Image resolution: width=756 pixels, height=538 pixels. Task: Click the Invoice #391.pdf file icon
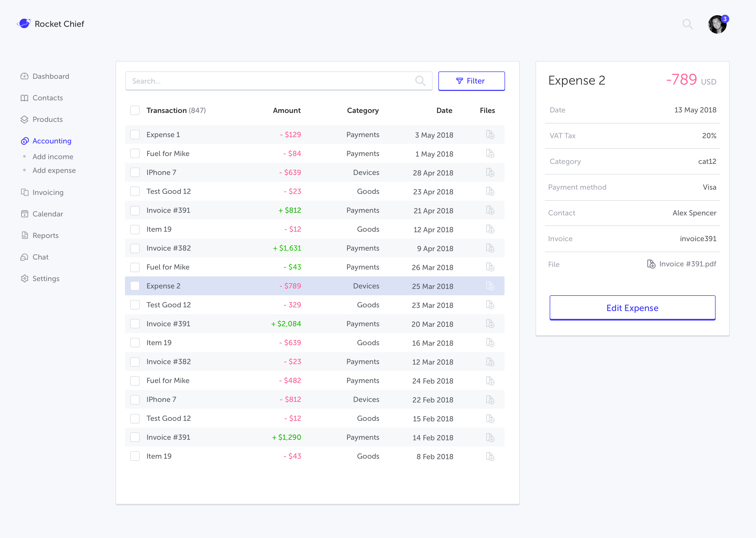[651, 264]
